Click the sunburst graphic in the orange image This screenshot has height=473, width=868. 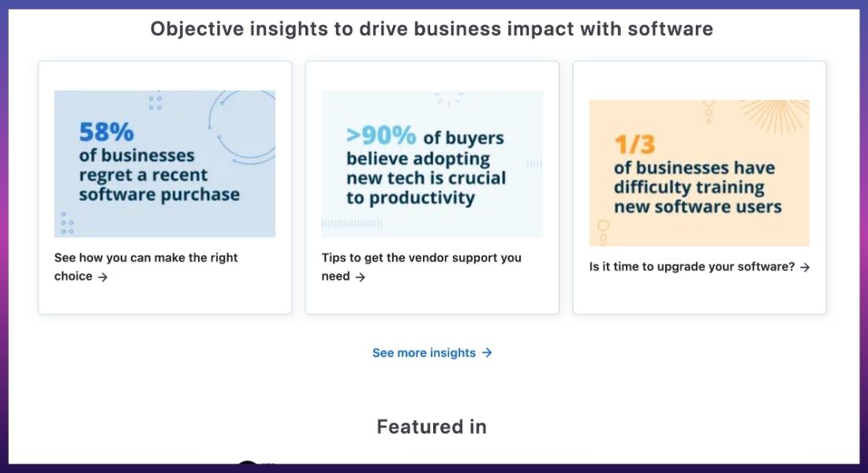[x=775, y=115]
